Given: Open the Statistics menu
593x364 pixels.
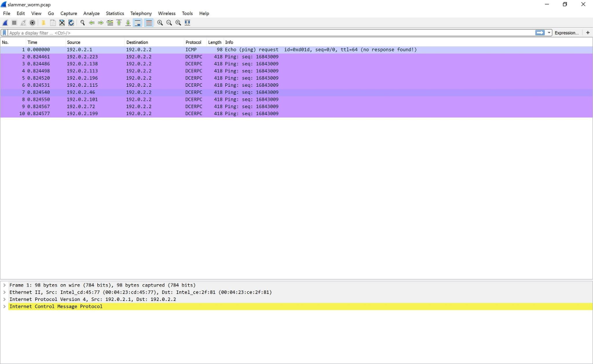Looking at the screenshot, I should coord(115,13).
